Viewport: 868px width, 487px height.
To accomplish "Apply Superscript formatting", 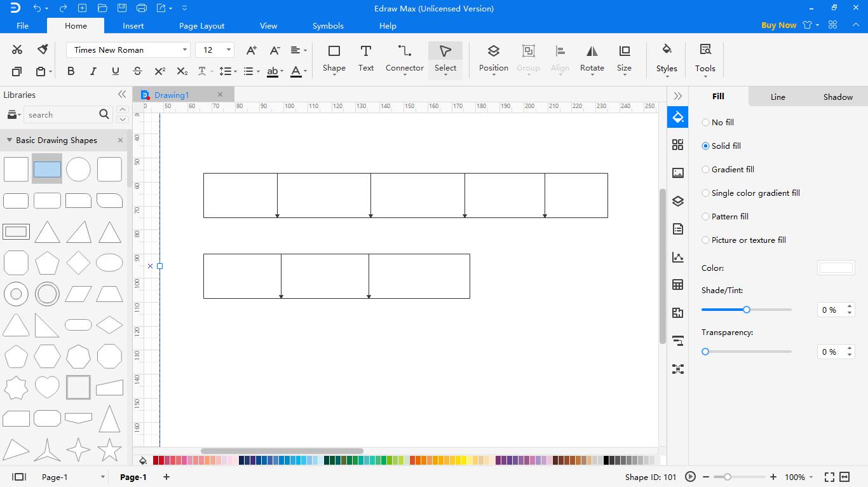I will tap(160, 71).
